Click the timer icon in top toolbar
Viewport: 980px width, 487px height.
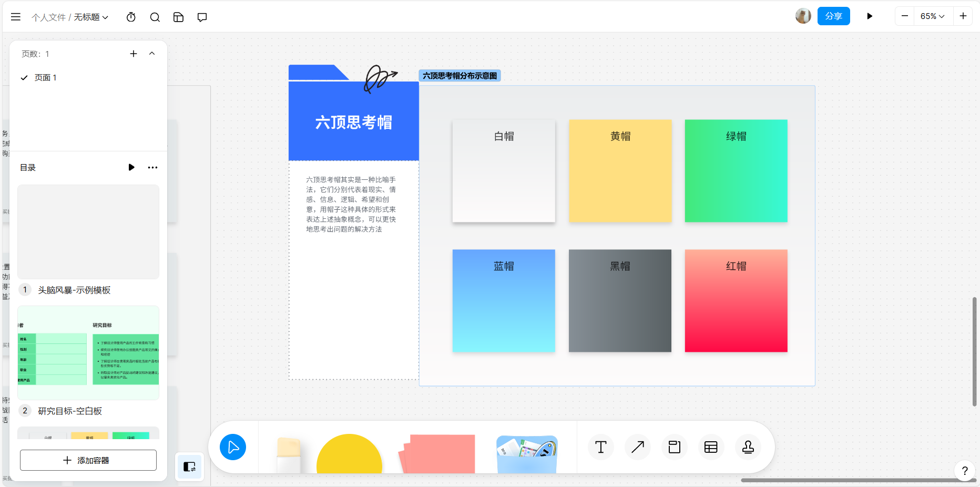[x=131, y=17]
